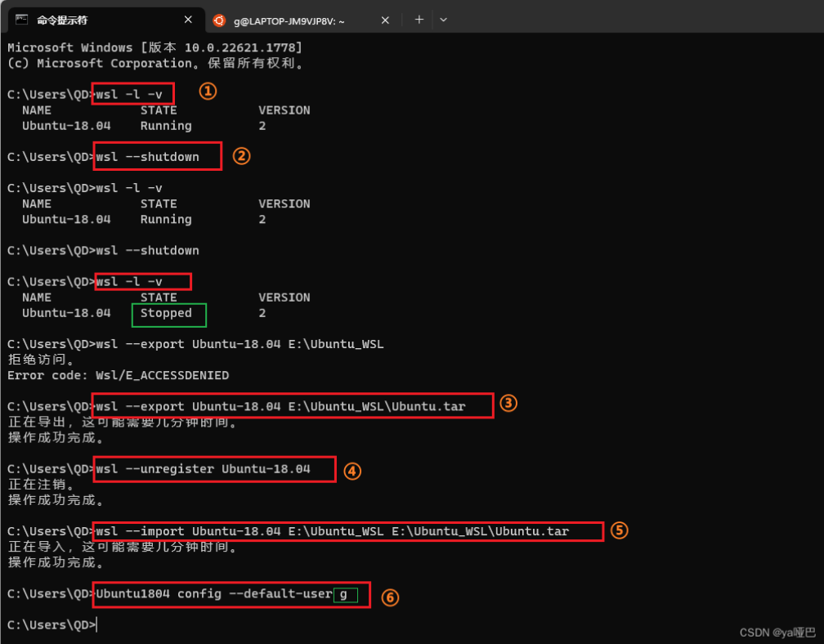Click the wsl --shutdown command marked ②

(x=155, y=155)
